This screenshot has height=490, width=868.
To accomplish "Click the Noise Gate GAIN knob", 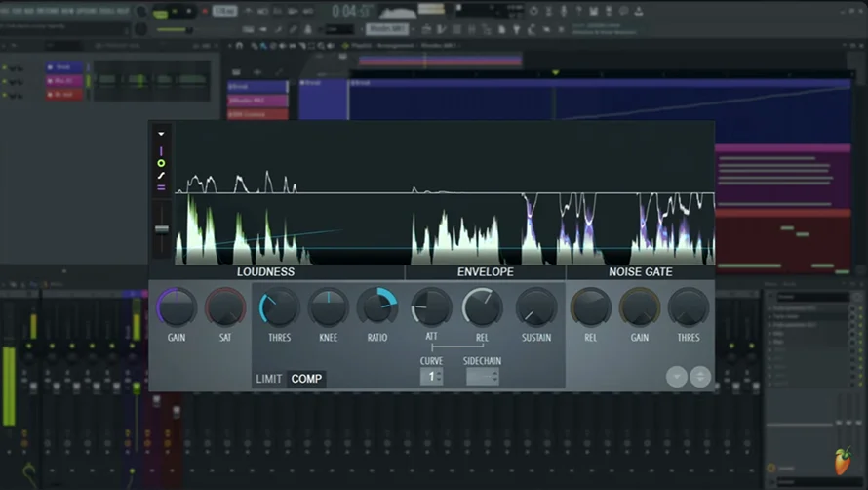I will pos(640,307).
